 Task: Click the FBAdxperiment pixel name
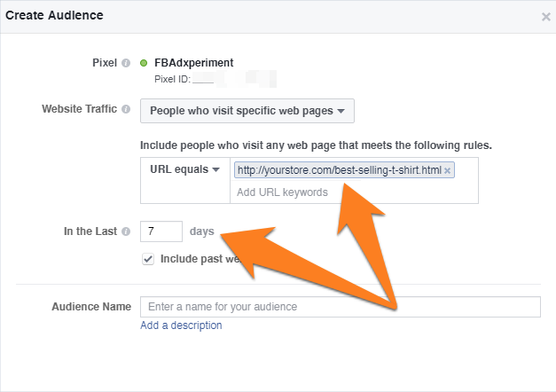(193, 63)
